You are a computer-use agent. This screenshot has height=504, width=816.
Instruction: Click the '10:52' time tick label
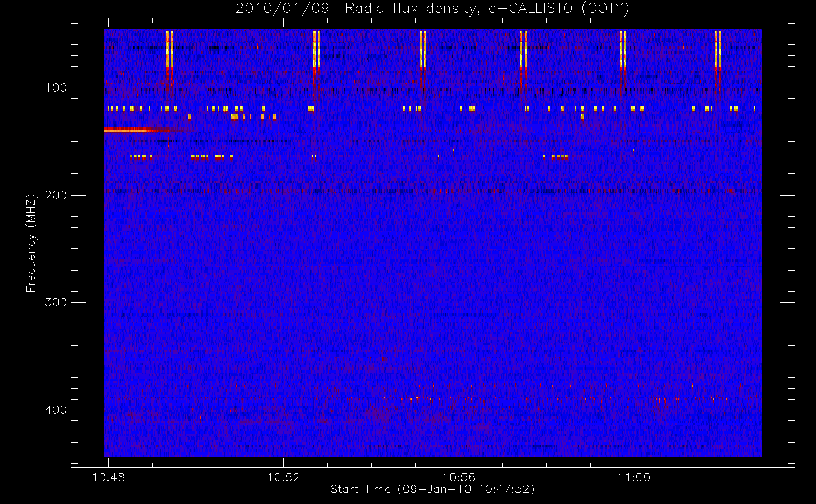point(283,477)
